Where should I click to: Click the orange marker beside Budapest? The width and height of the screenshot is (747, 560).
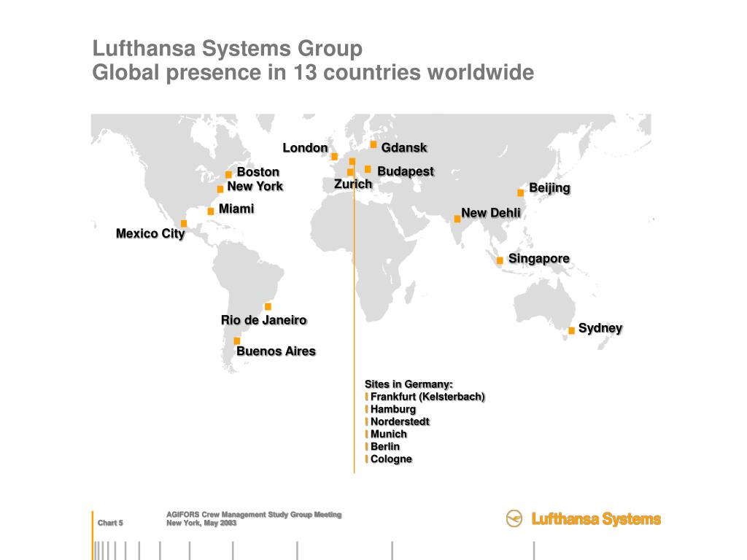click(x=368, y=169)
